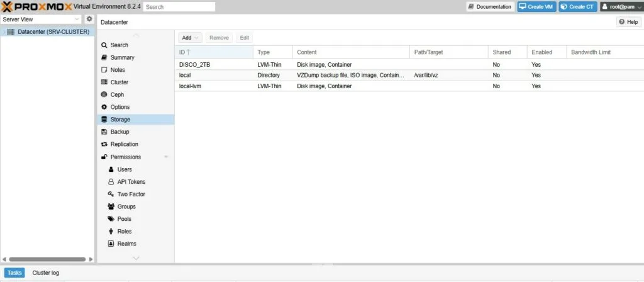
Task: Click the API Tokens user icon
Action: pos(111,182)
